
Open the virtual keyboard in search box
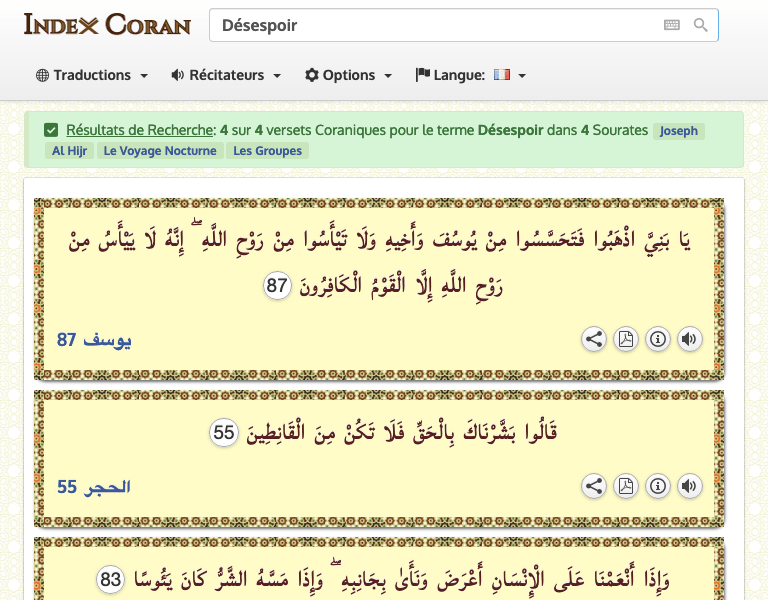[671, 25]
